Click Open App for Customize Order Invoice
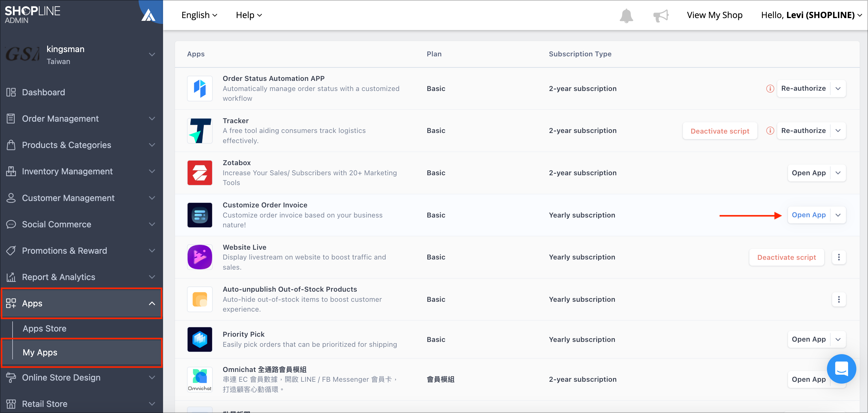The width and height of the screenshot is (868, 413). [x=808, y=215]
